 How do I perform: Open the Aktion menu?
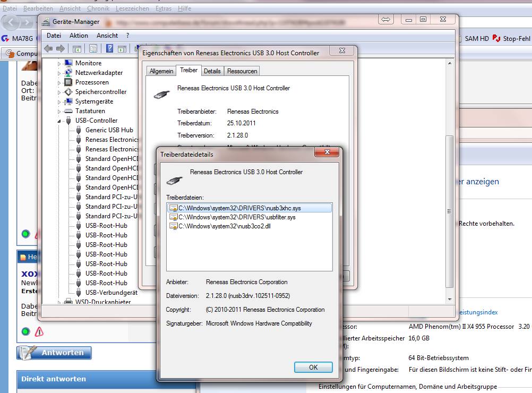tap(79, 36)
